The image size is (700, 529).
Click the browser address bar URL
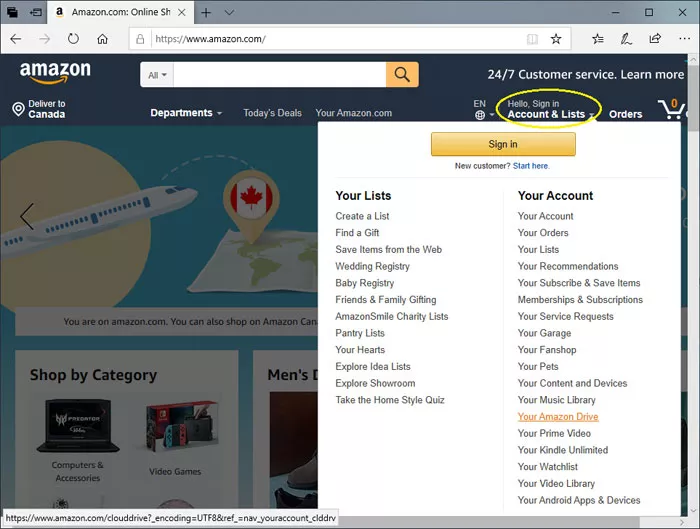coord(210,39)
